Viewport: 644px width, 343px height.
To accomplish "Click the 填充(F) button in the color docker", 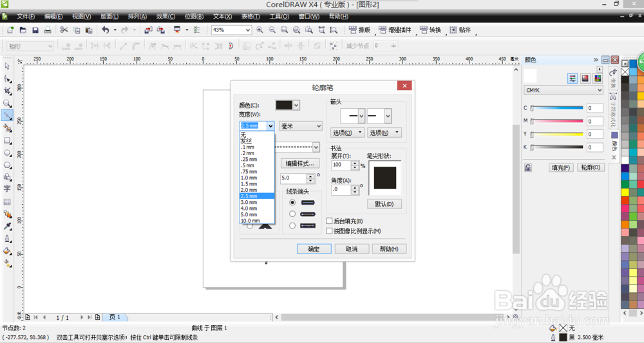I will [561, 167].
